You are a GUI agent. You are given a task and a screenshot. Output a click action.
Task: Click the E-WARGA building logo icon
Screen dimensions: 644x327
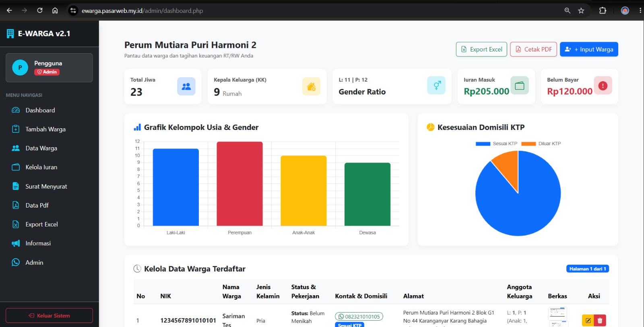10,34
